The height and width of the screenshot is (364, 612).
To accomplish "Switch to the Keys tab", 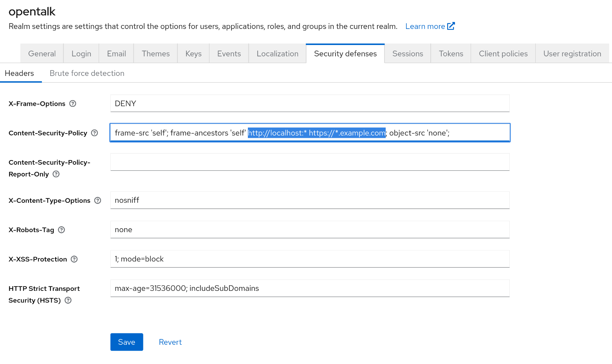I will [193, 54].
